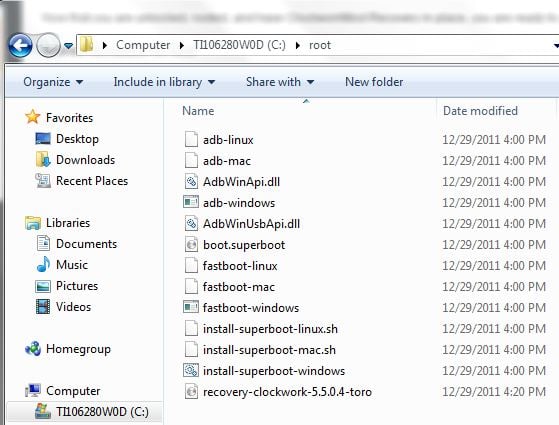Click Computer in the address bar breadcrumb
Image resolution: width=559 pixels, height=425 pixels.
coord(143,45)
